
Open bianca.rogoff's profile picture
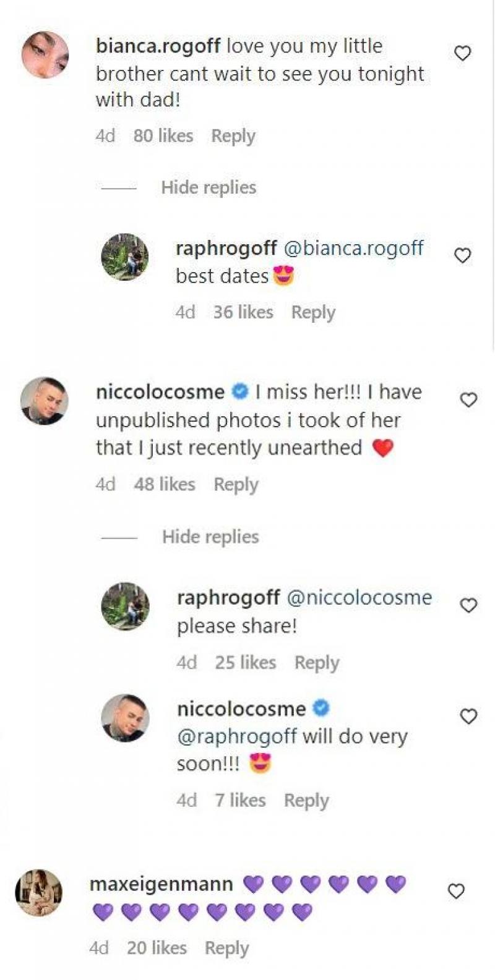[45, 54]
